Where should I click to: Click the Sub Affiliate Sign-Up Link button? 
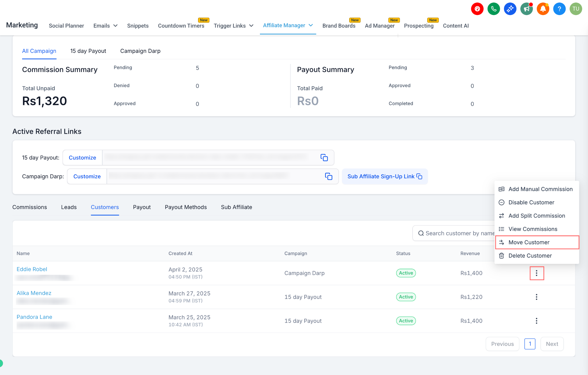(x=385, y=176)
